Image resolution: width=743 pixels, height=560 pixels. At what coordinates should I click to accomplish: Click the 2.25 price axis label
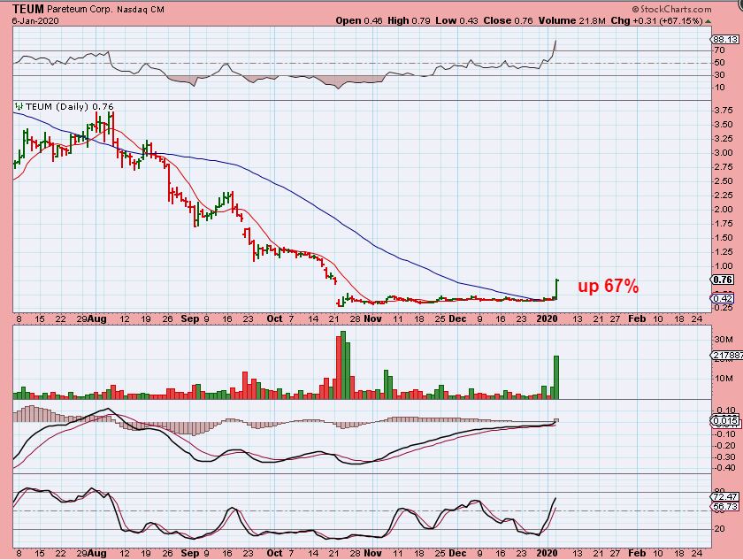724,196
